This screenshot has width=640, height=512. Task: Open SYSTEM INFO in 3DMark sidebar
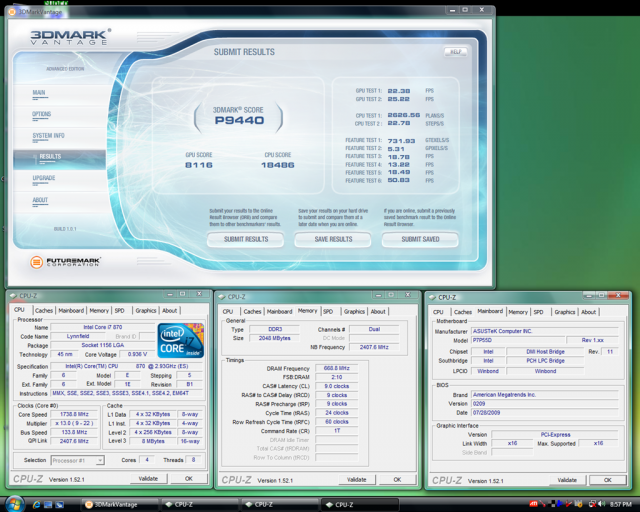click(x=49, y=136)
